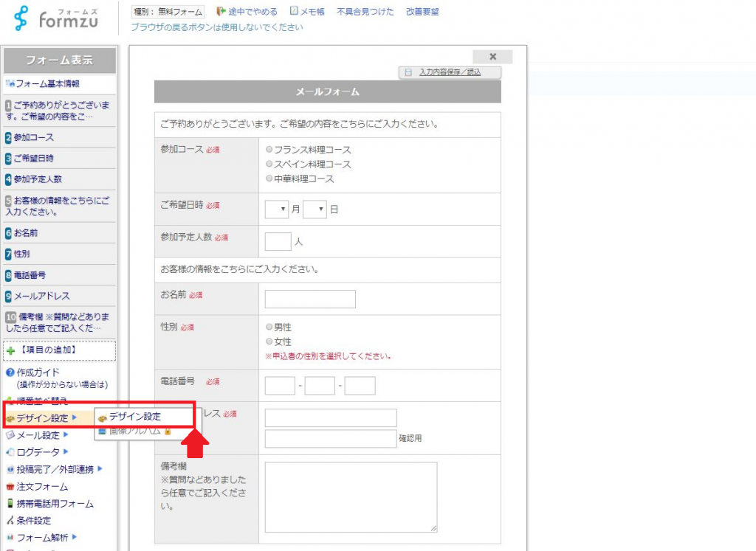Image resolution: width=756 pixels, height=551 pixels.
Task: Select the フランス料理コース radio button
Action: pyautogui.click(x=269, y=150)
